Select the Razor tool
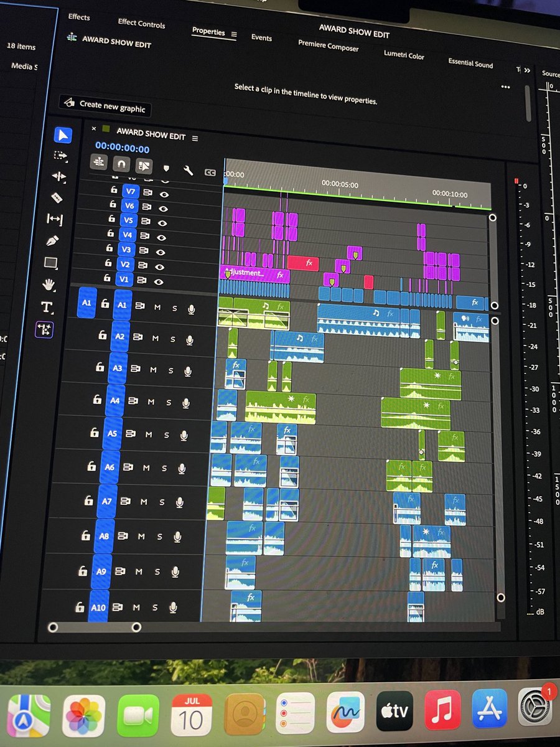560x747 pixels. click(57, 198)
